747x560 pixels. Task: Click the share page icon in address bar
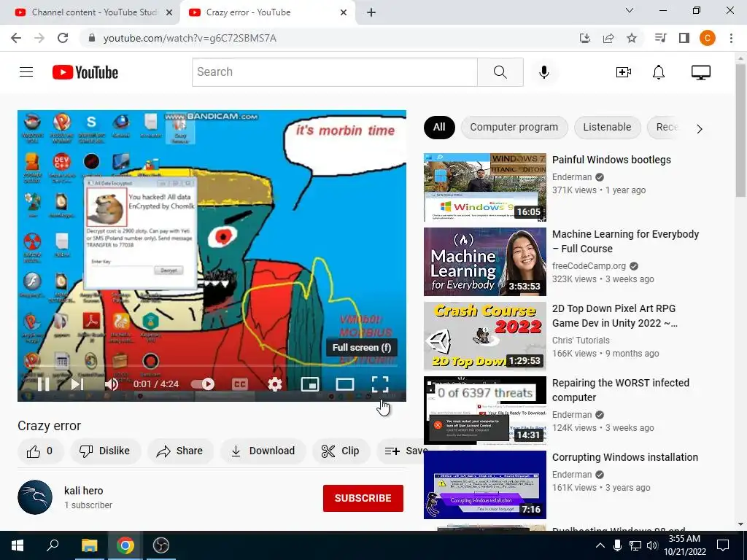coord(608,38)
